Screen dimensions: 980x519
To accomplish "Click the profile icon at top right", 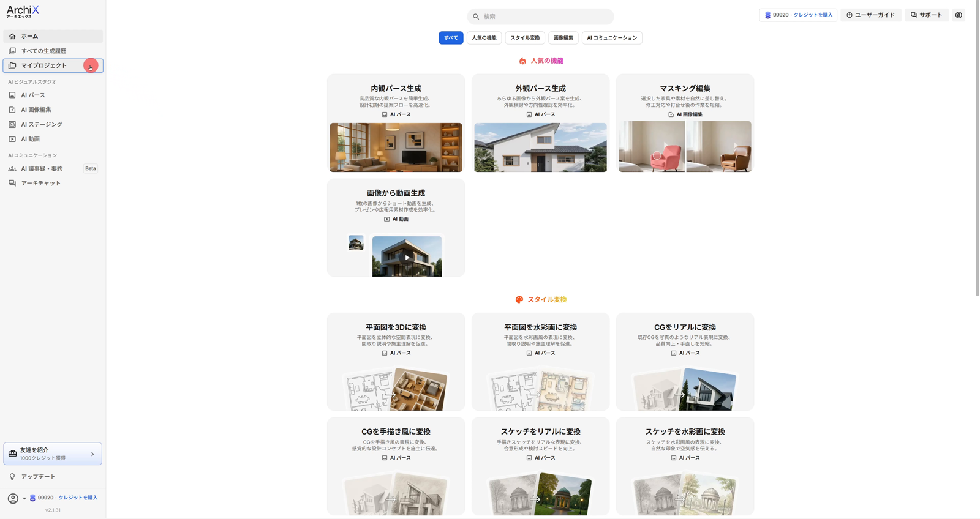I will [x=959, y=15].
